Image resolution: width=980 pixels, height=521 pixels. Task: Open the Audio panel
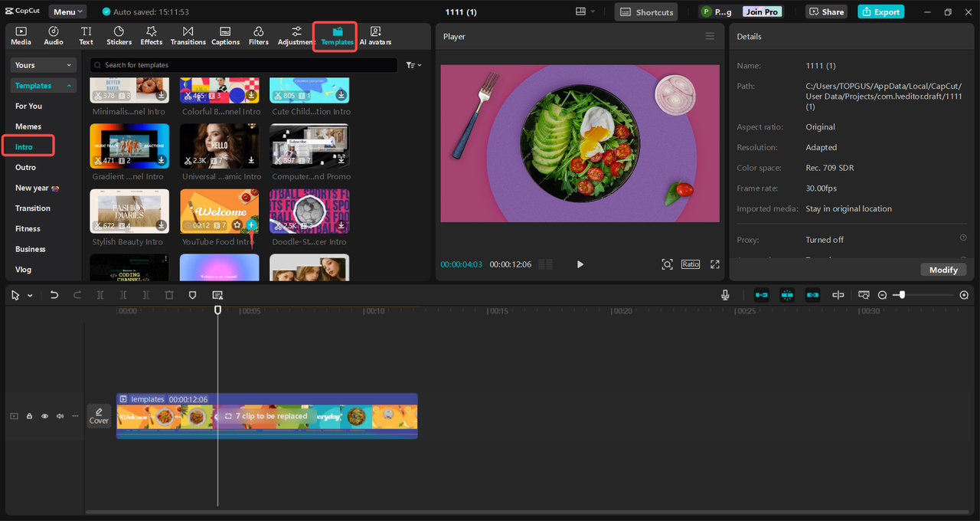(x=54, y=36)
